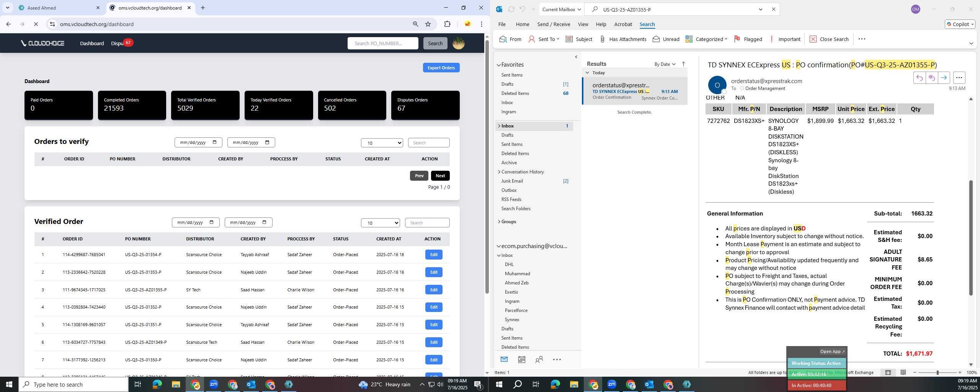
Task: Click Verified Order first date picker
Action: [x=196, y=222]
